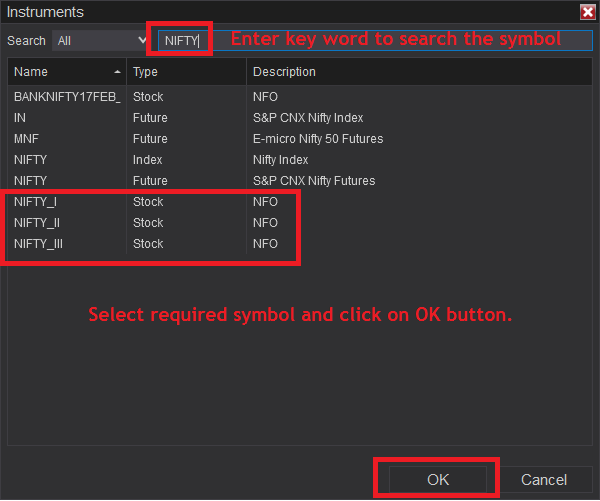
Task: Click NFO description in NIFTY_II row
Action: [x=265, y=223]
